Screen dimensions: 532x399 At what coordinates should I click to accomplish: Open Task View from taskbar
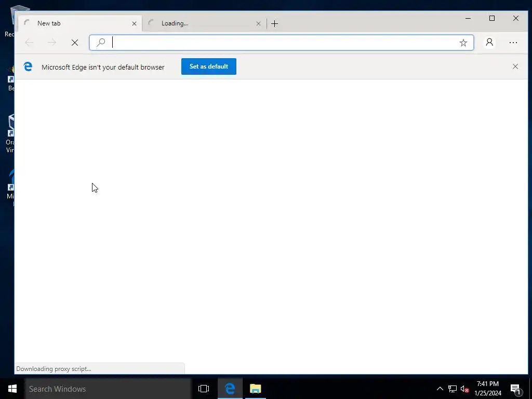point(204,389)
